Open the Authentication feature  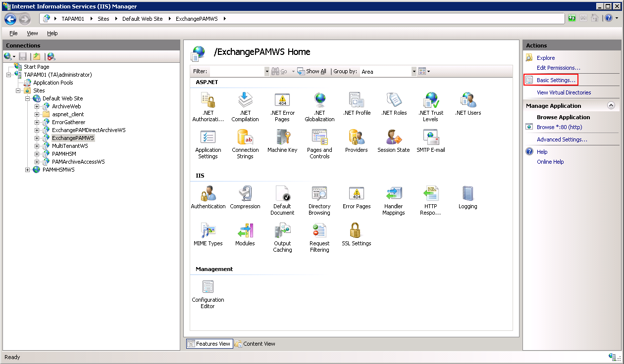click(208, 193)
